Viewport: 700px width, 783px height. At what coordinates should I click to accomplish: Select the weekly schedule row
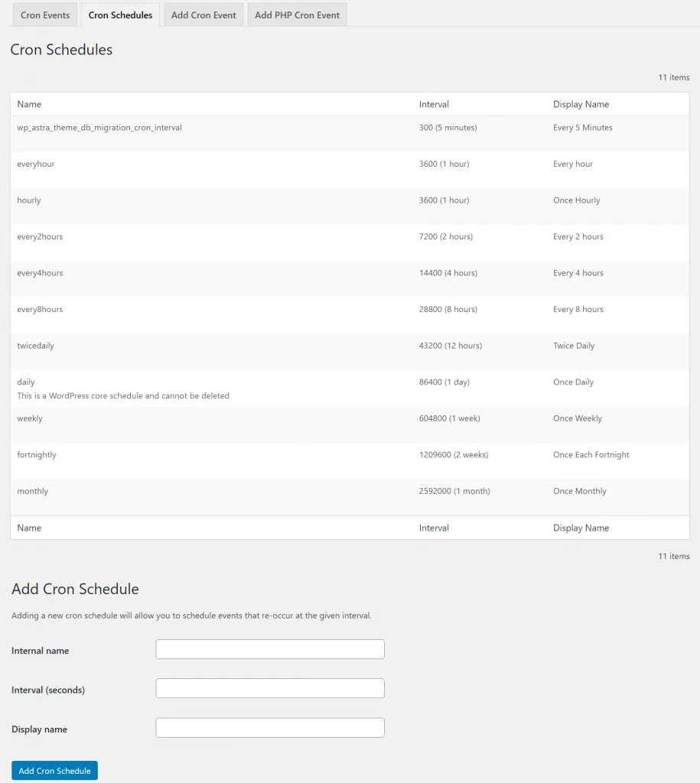pos(29,417)
